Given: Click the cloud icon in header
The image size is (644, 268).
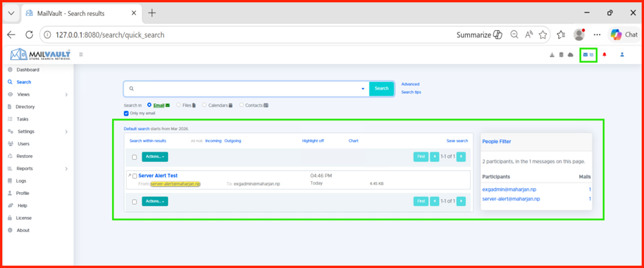Looking at the screenshot, I should (x=570, y=54).
